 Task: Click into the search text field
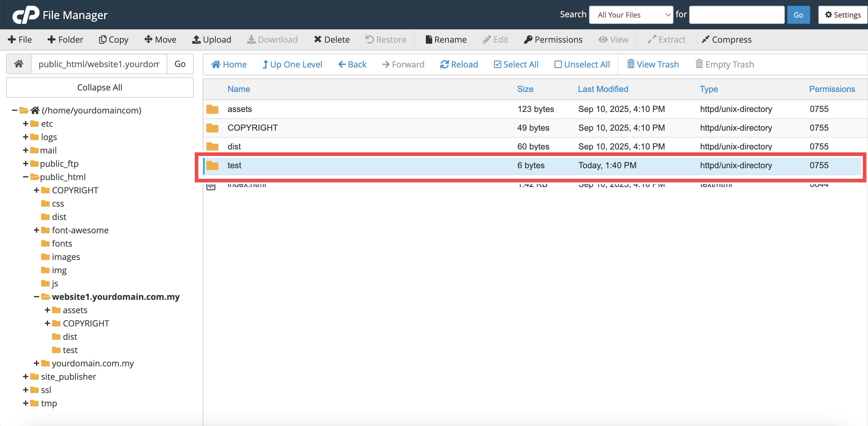(737, 15)
